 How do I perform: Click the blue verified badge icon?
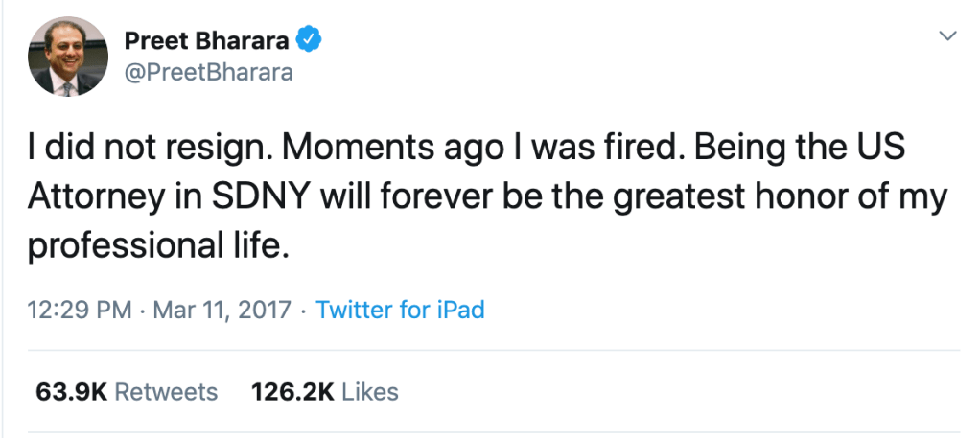pos(309,39)
